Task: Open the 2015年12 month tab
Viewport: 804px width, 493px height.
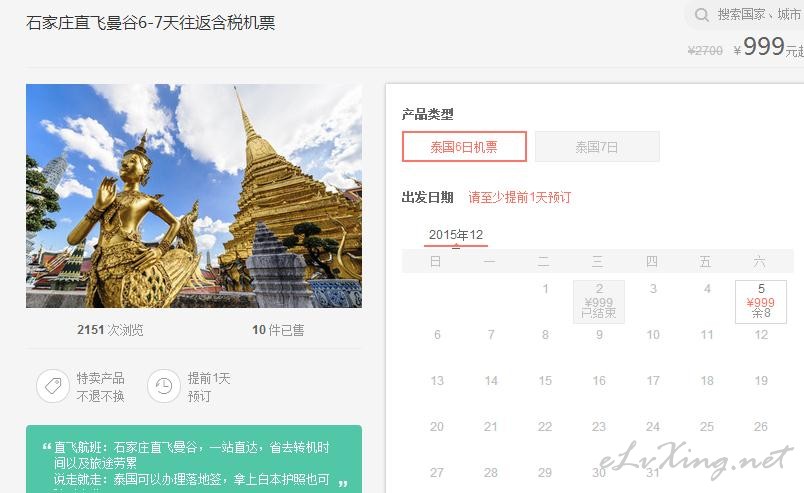Action: tap(456, 235)
